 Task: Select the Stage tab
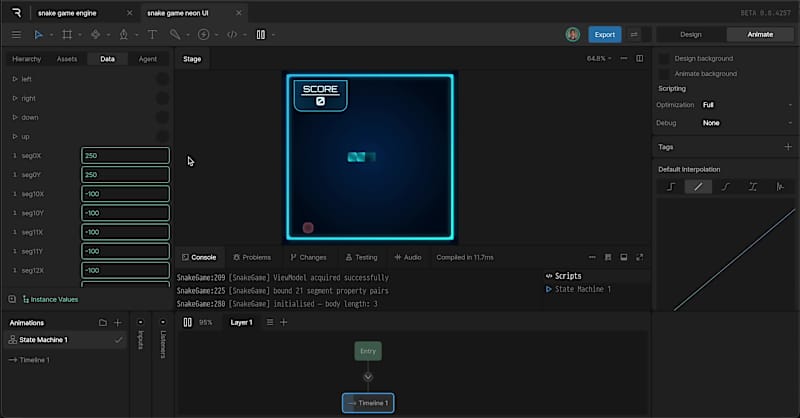pos(192,59)
